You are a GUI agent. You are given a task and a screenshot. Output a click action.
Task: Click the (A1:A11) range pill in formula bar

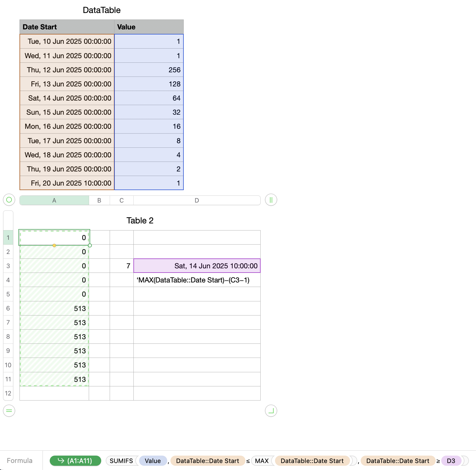coord(75,461)
